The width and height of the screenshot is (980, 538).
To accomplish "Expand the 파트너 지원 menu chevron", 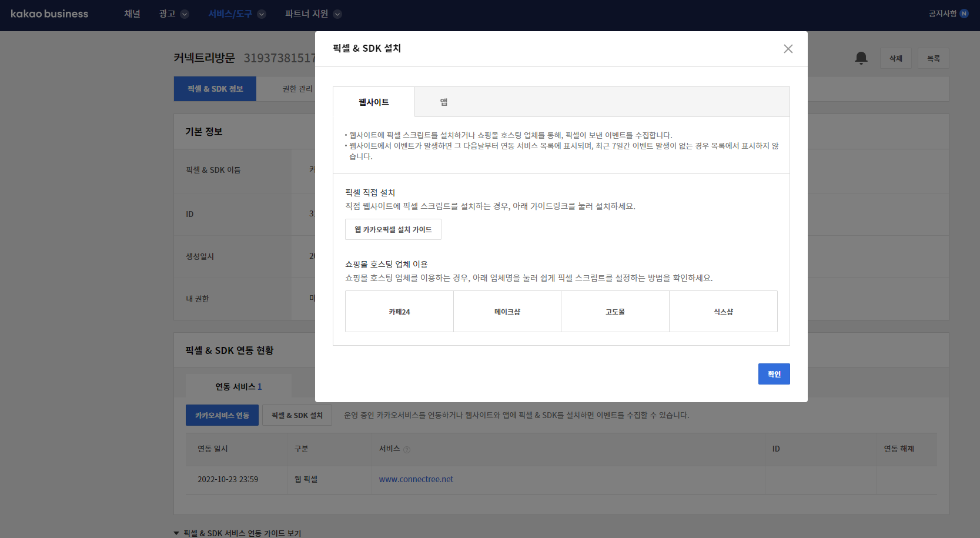I will 337,14.
